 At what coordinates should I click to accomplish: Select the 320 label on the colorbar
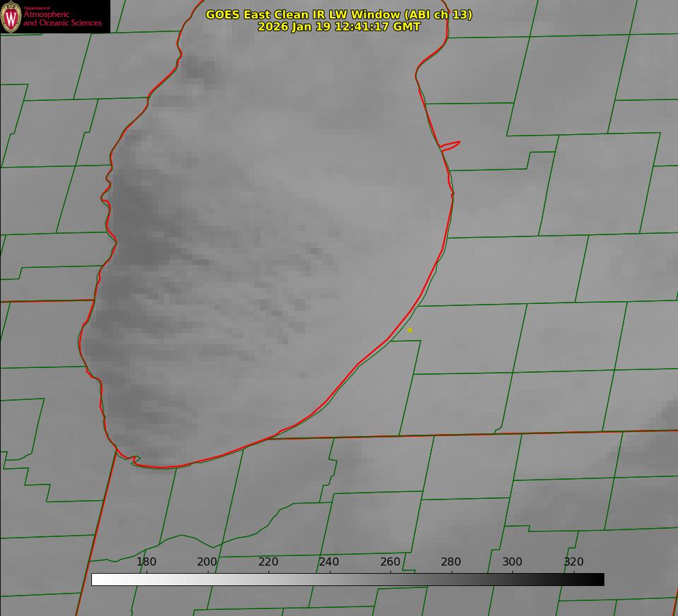pos(573,562)
